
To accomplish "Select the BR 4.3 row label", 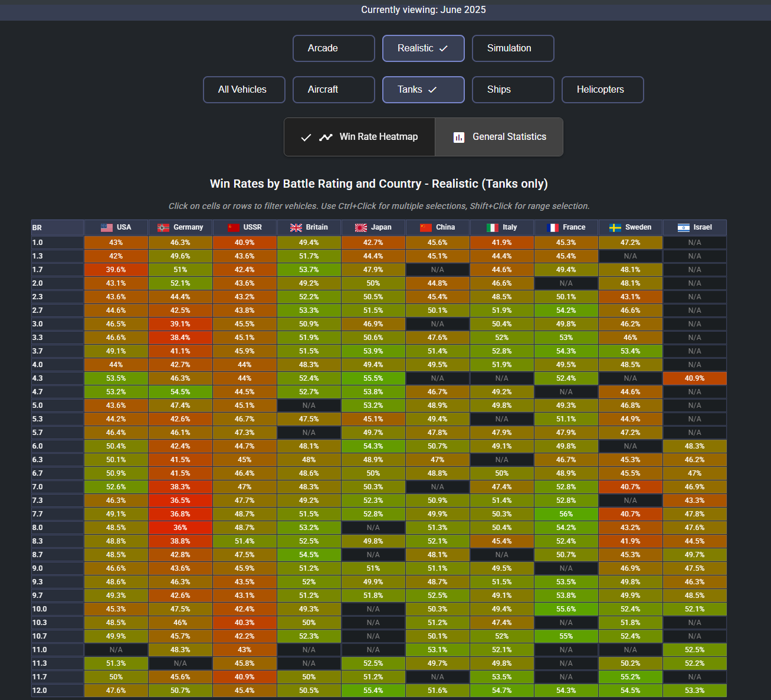I will [x=57, y=378].
